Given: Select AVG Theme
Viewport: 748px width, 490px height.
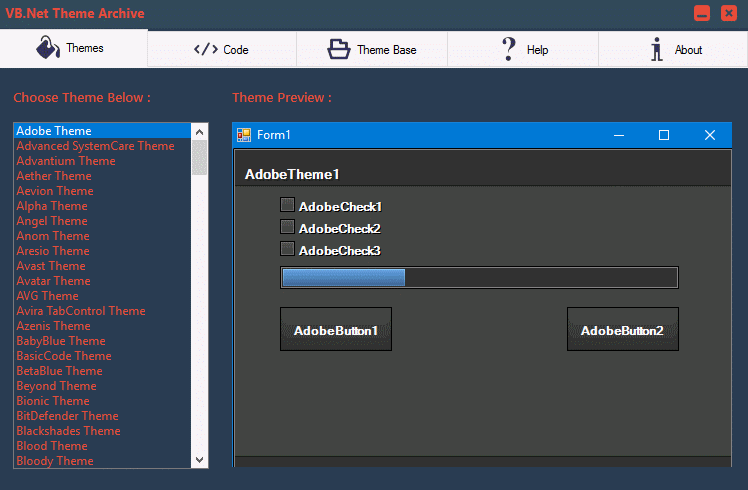Looking at the screenshot, I should point(103,296).
